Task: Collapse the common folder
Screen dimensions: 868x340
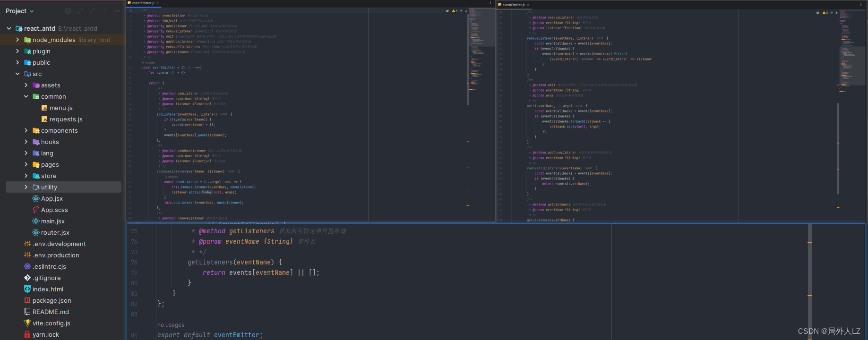Action: 26,96
